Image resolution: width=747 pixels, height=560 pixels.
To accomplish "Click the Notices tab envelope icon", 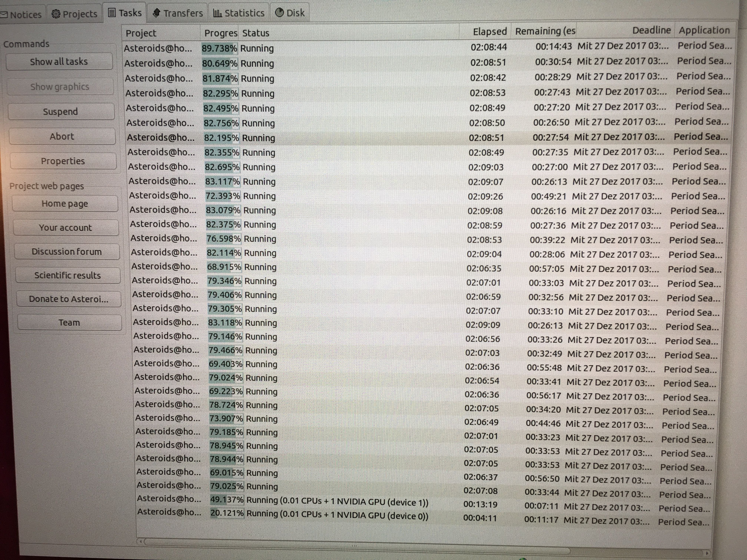I will [4, 14].
